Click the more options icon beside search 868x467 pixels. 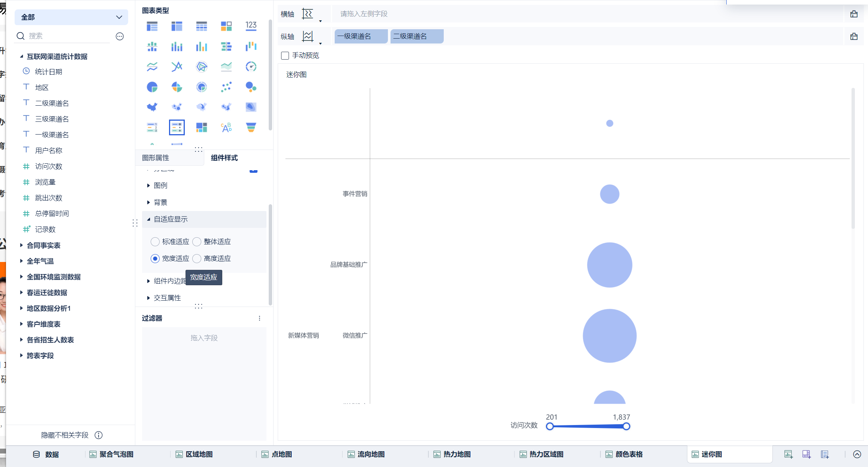(x=120, y=36)
